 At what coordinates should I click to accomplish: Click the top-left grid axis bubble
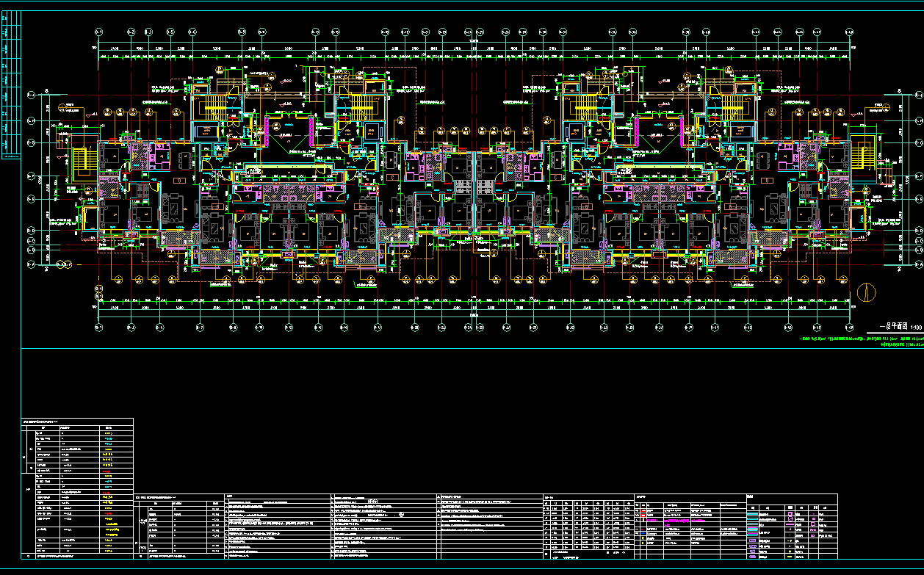98,32
